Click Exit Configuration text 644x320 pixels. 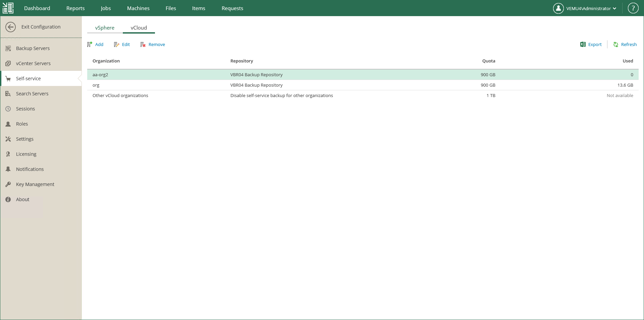click(x=41, y=27)
